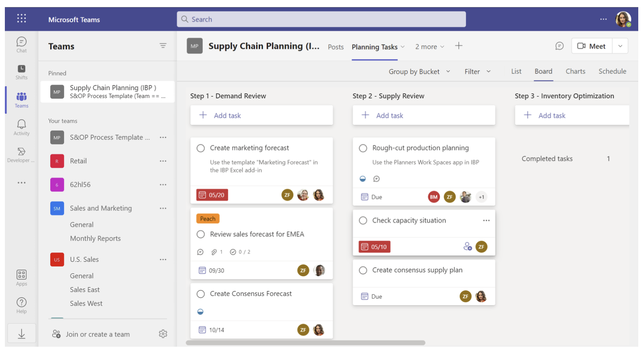Start a meeting with Meet button

coord(592,46)
